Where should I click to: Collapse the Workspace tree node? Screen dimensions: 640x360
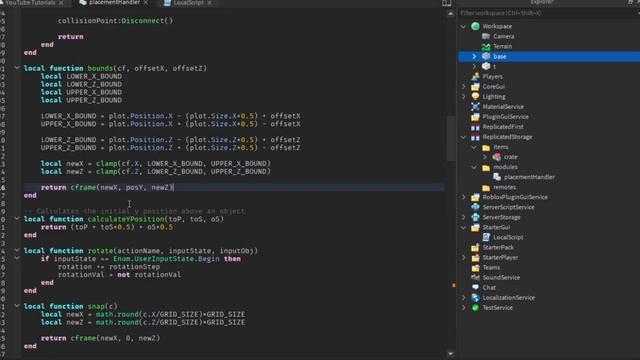[463, 26]
